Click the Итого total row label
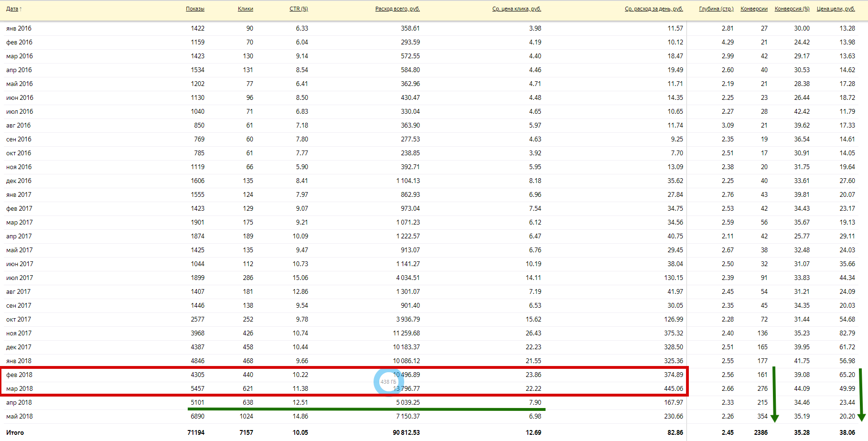This screenshot has height=441, width=868. [15, 432]
